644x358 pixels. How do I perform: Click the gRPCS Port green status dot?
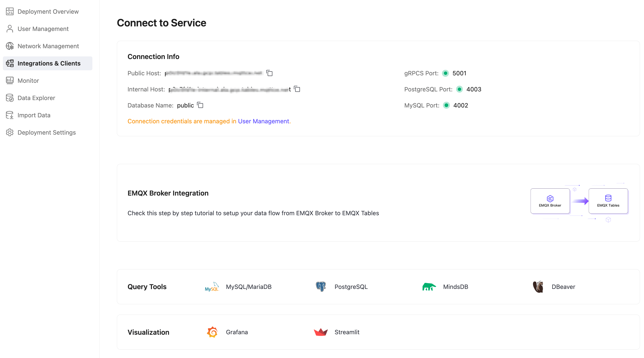(446, 73)
